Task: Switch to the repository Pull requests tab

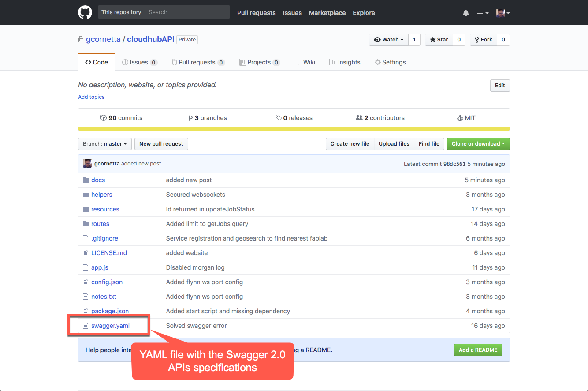Action: coord(198,62)
